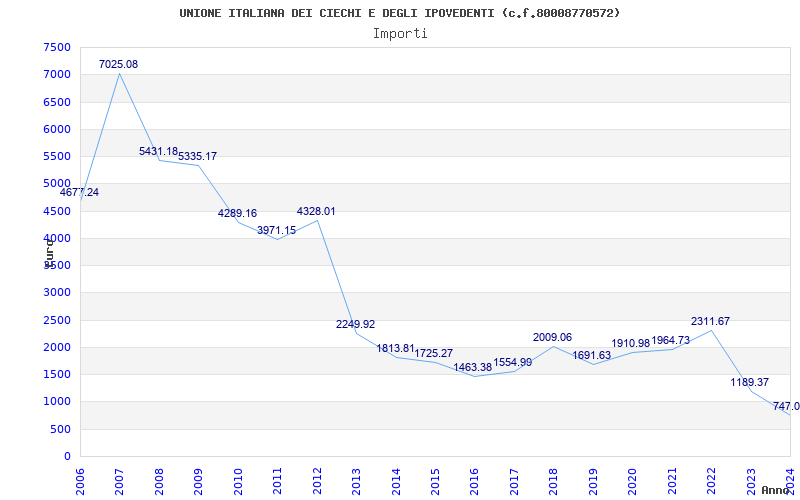The height and width of the screenshot is (500, 800).
Task: Click the 2018 x-axis year
Action: click(554, 481)
